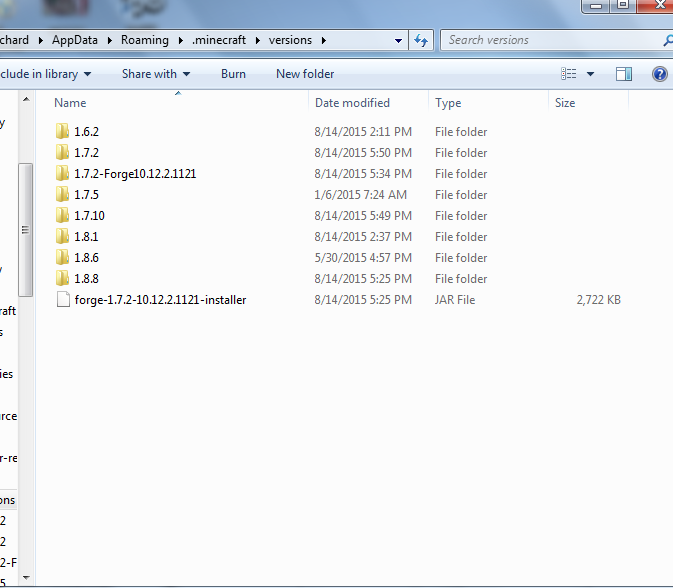Click the Burn toolbar button
The height and width of the screenshot is (588, 673).
click(x=233, y=74)
